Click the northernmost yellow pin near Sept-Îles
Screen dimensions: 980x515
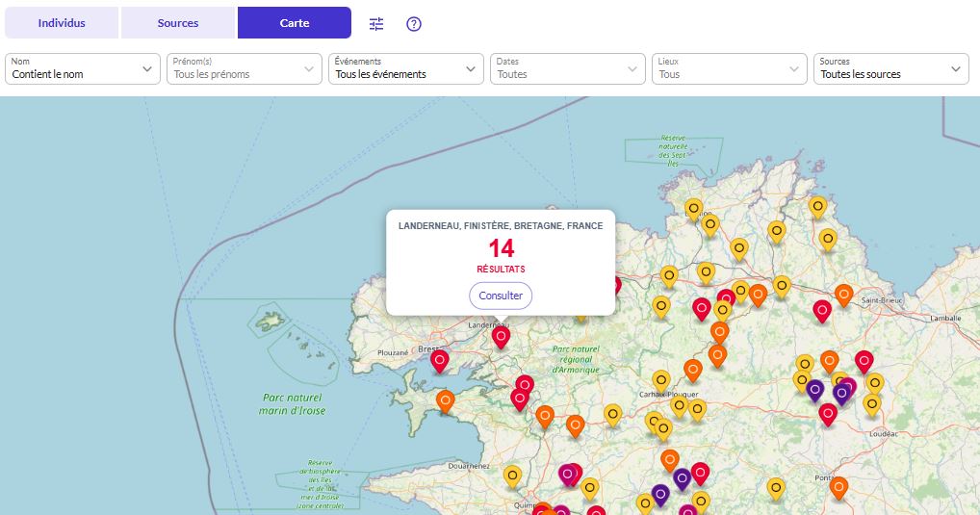(693, 208)
